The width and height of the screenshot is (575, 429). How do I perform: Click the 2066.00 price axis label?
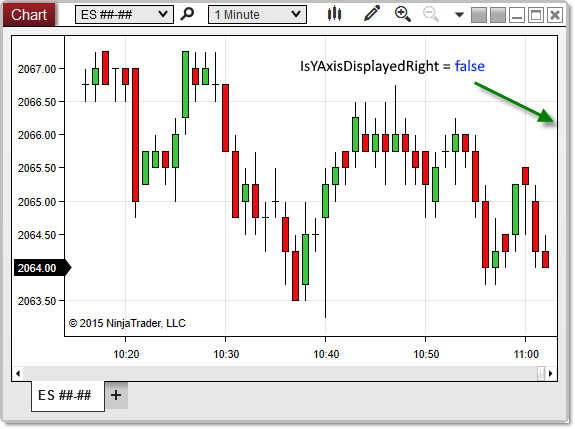pos(37,135)
